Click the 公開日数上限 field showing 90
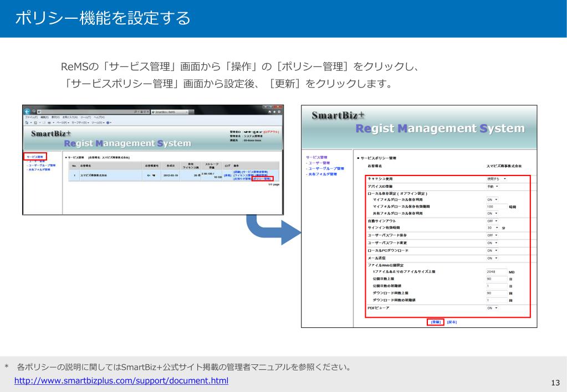The height and width of the screenshot is (392, 567). 497,279
